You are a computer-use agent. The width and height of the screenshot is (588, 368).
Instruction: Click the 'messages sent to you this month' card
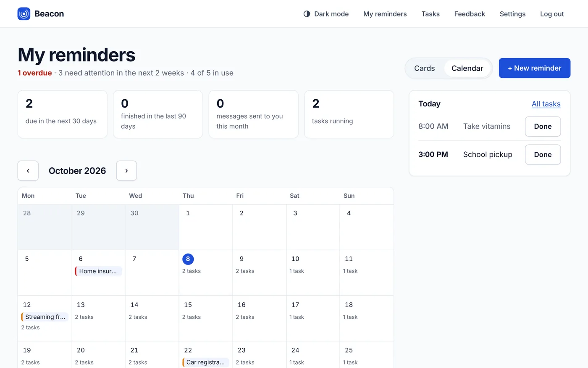click(x=253, y=114)
